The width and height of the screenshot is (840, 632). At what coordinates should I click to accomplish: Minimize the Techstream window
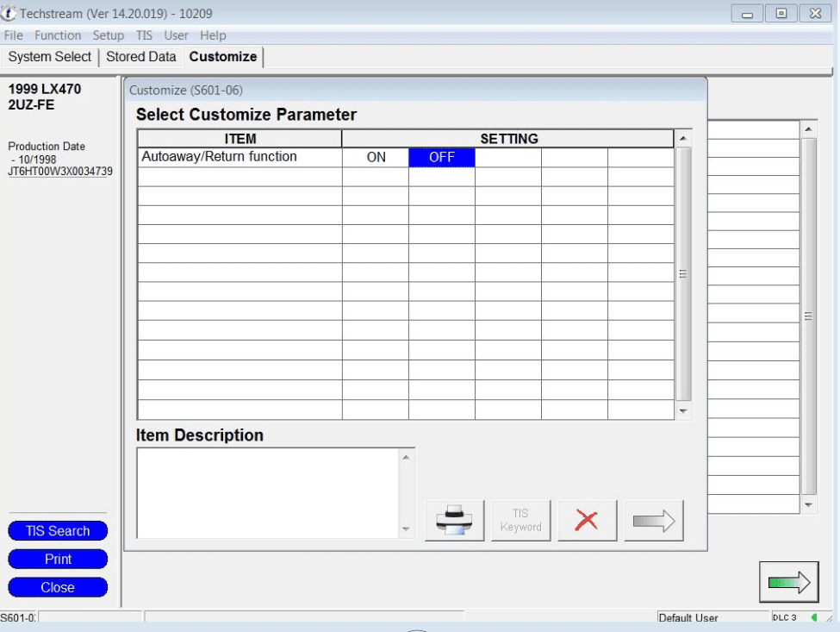pyautogui.click(x=747, y=14)
